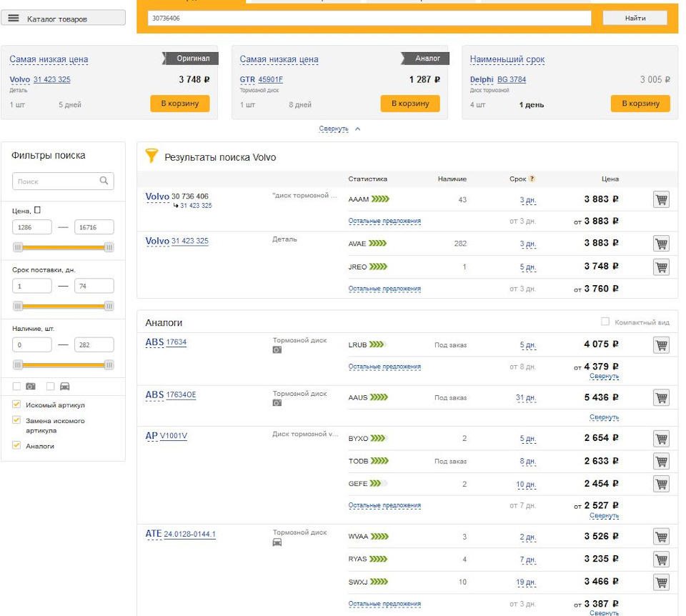
Task: Click the hamburger icon in Каталог товаров
Action: pyautogui.click(x=14, y=19)
